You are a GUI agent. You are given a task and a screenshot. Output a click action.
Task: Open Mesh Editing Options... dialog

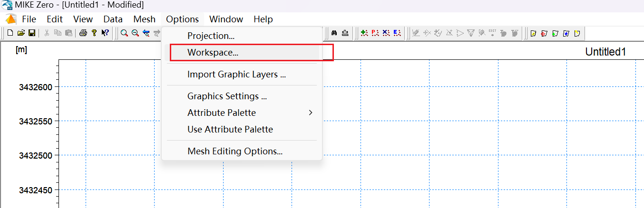(242, 151)
